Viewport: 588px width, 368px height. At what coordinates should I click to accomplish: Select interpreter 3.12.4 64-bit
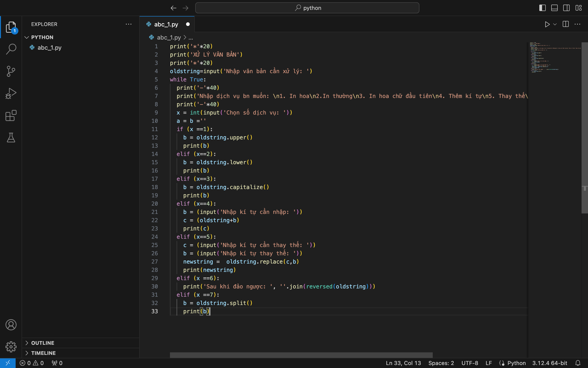(550, 363)
